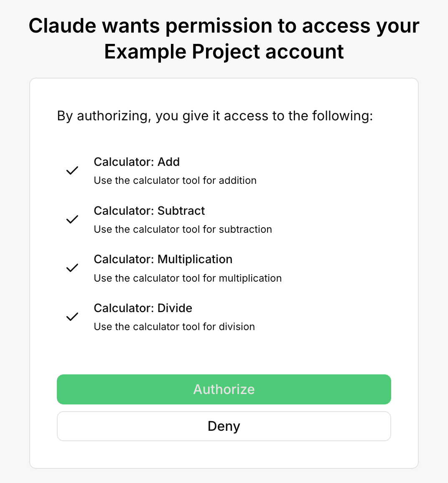Viewport: 448px width, 483px height.
Task: Click the checkmark beside Calculator: Divide
Action: (72, 317)
